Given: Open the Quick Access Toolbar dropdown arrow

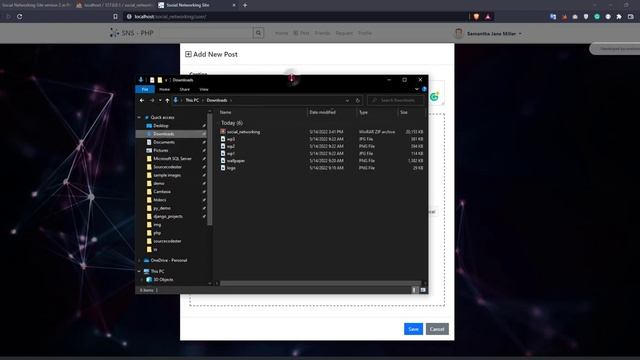Looking at the screenshot, I should point(166,80).
